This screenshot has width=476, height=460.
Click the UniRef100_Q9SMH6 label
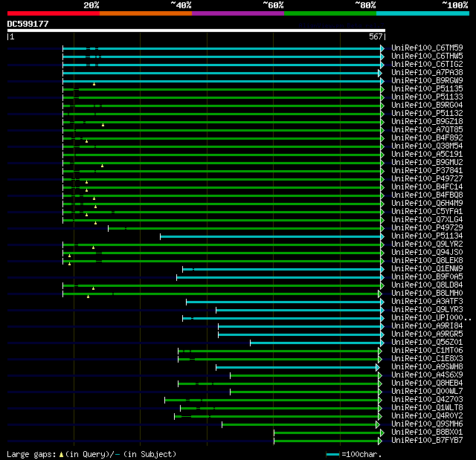[x=427, y=424]
